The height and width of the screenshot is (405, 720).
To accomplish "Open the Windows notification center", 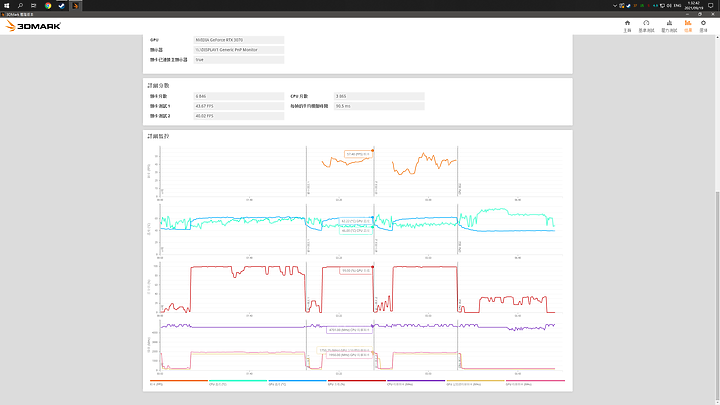I will (711, 6).
